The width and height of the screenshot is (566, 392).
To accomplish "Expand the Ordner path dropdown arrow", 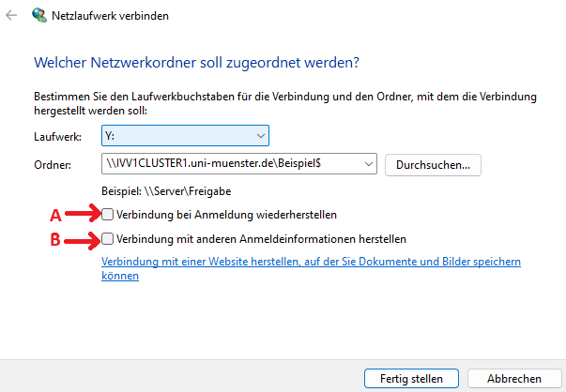I will [367, 164].
